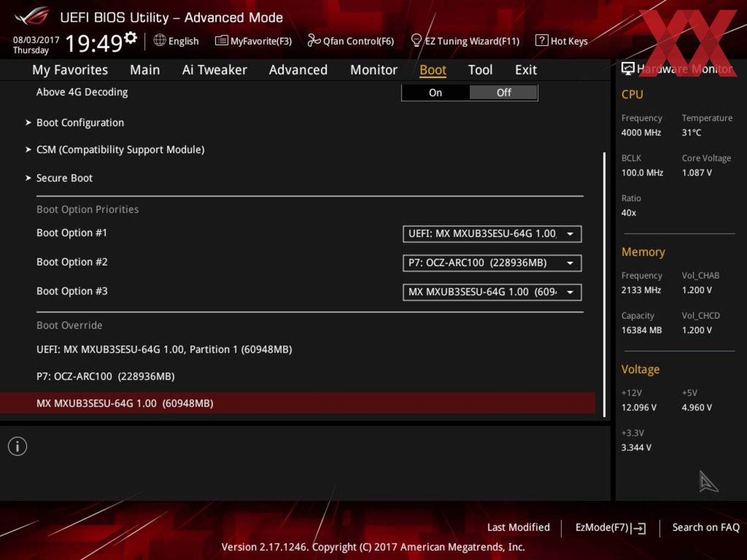Click memory frequency value 2133 MHz

click(x=641, y=290)
